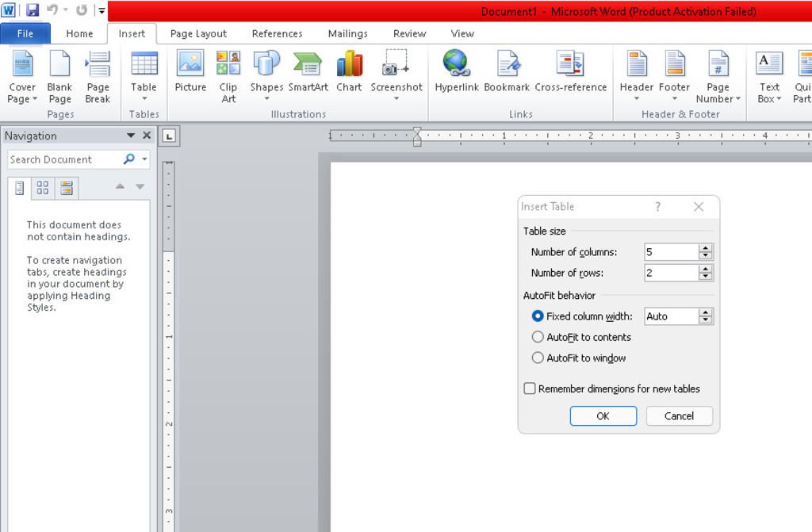Open the Clip Art pane
This screenshot has height=532, width=812.
tap(228, 77)
